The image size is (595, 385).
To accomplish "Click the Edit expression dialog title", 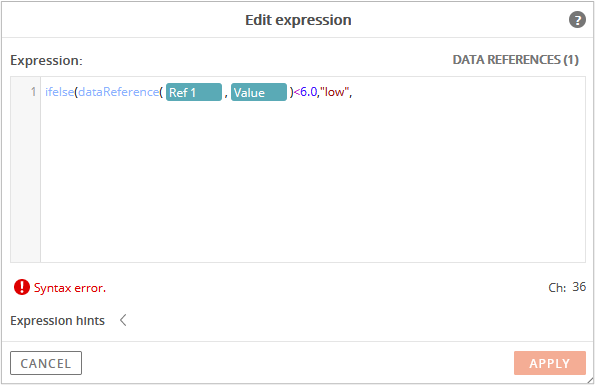I will coord(298,20).
